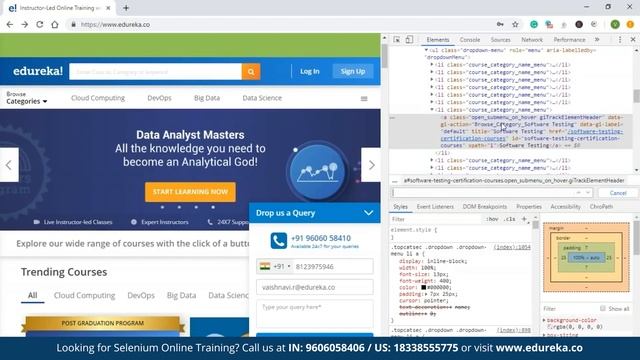Screen dimensions: 640x360
Task: Click the webpage vertical scrollbar
Action: click(384, 57)
